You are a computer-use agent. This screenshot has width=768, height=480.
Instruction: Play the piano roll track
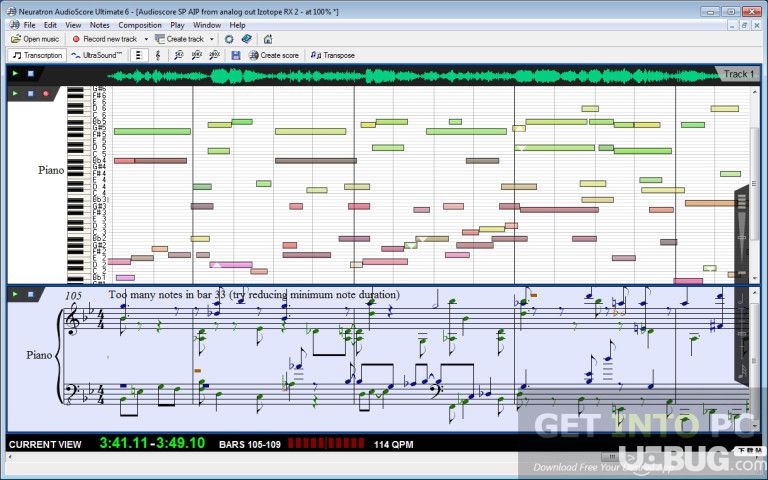pos(15,93)
